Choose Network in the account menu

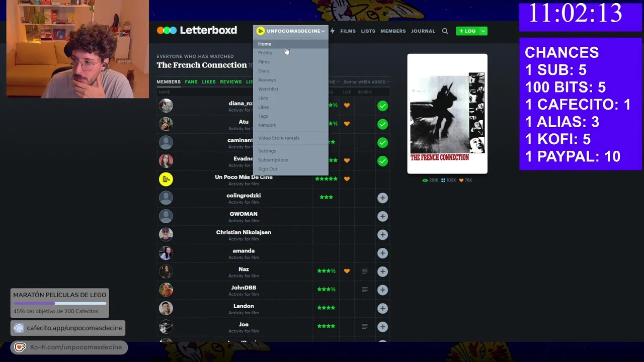pyautogui.click(x=267, y=125)
